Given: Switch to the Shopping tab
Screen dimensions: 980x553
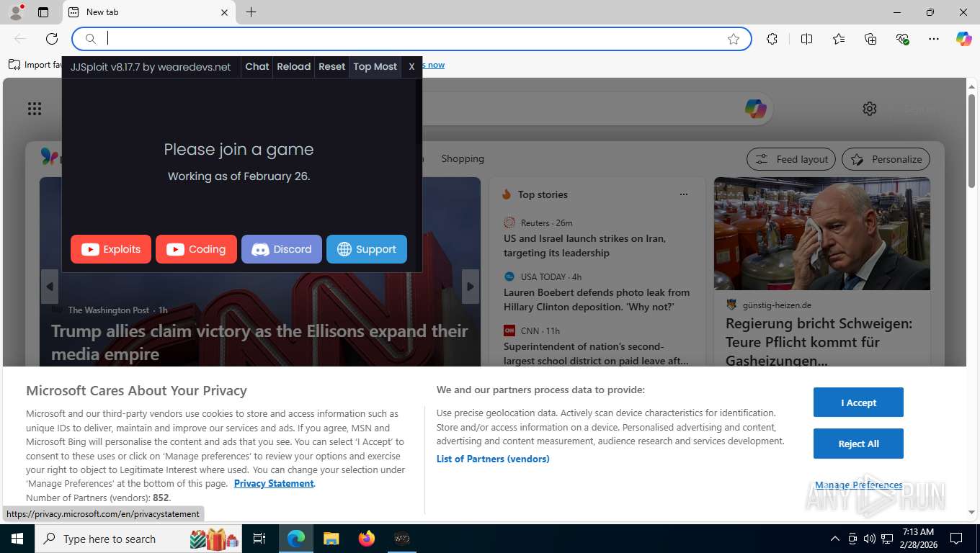Looking at the screenshot, I should point(463,158).
